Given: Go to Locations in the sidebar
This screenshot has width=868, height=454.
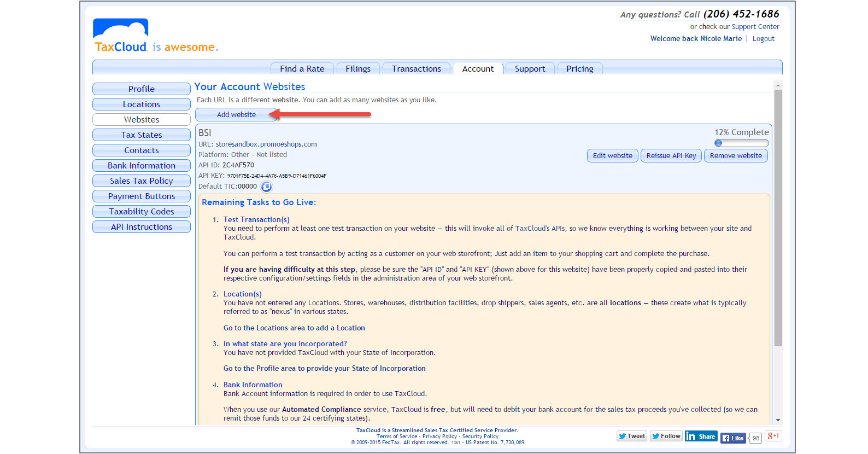Looking at the screenshot, I should click(142, 104).
